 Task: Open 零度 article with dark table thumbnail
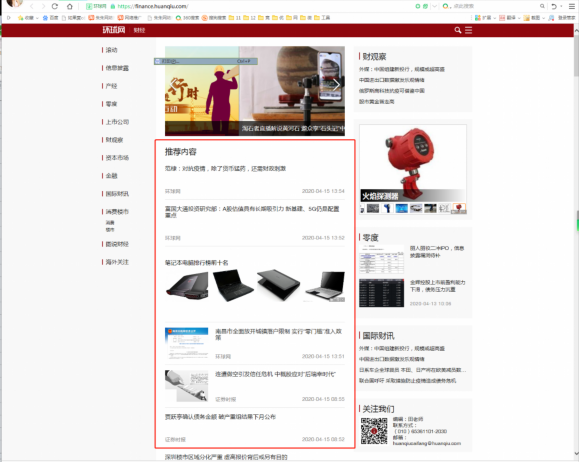381,293
